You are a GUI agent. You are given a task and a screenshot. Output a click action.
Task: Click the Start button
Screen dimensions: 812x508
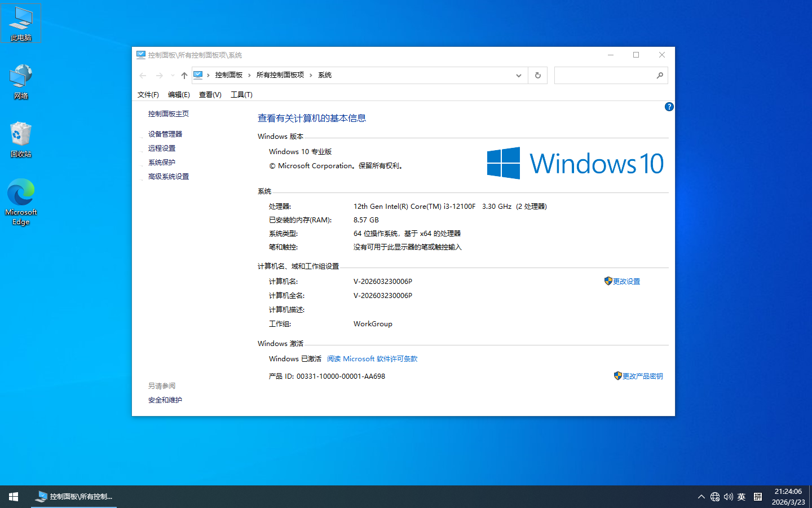[x=12, y=497]
